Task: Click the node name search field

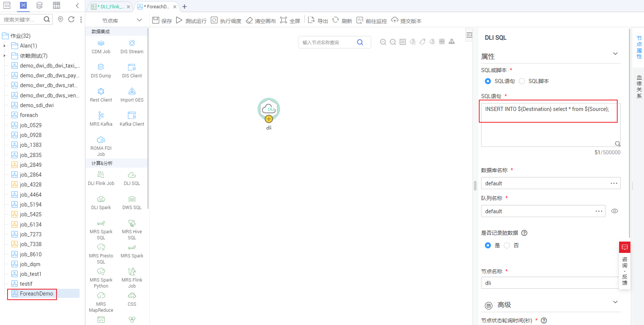Action: [x=328, y=42]
